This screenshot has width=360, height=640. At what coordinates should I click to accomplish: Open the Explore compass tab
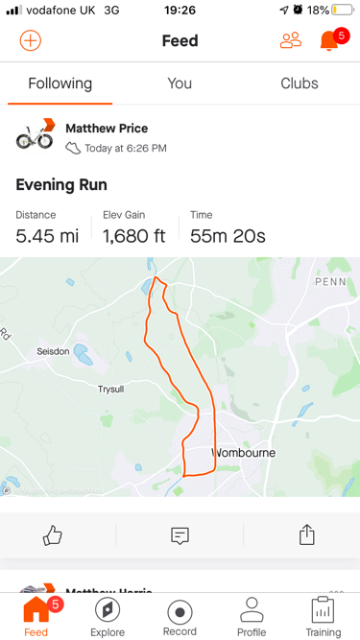pyautogui.click(x=107, y=616)
